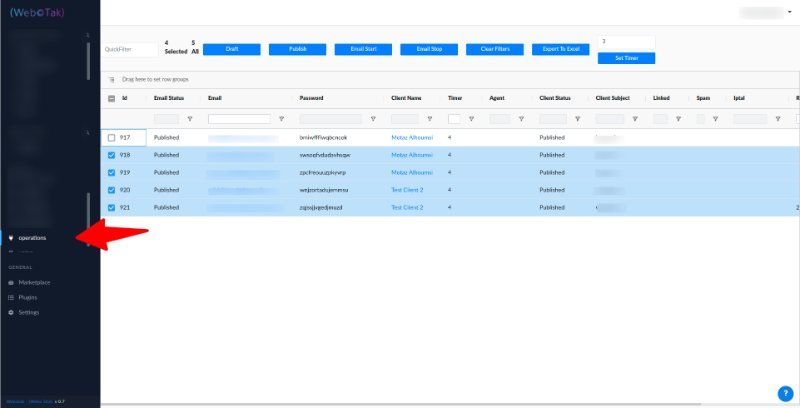Image resolution: width=800 pixels, height=408 pixels.
Task: Sort by the Id column header
Action: 124,98
